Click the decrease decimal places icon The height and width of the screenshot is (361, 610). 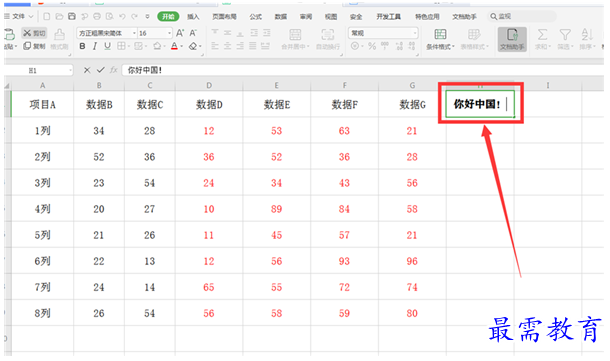(x=412, y=46)
